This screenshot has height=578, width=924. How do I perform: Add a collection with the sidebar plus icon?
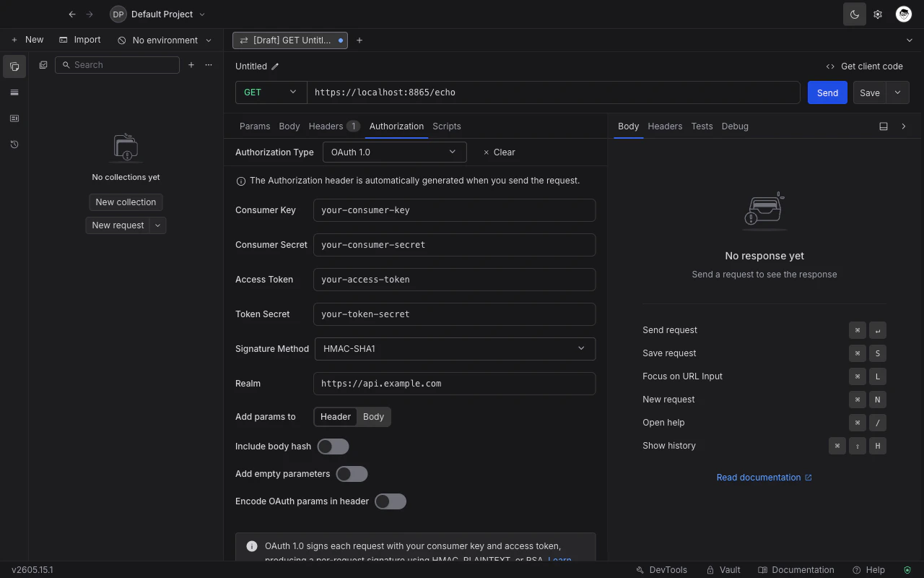(x=191, y=65)
